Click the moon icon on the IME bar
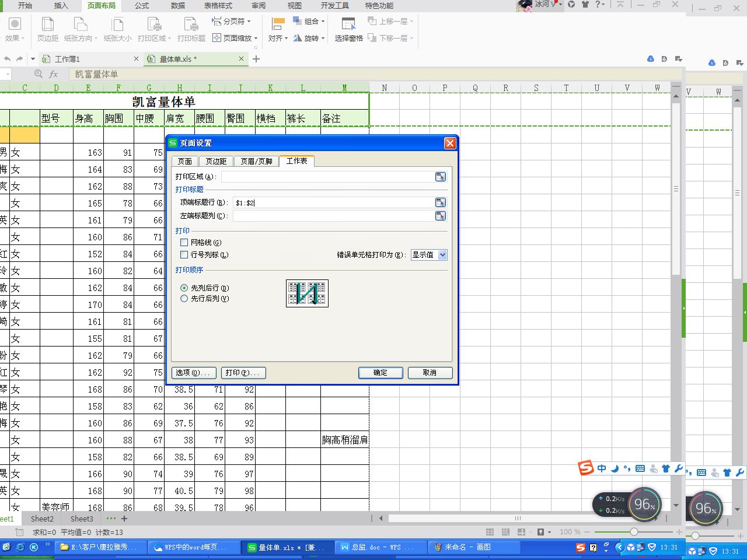The height and width of the screenshot is (560, 747). [615, 468]
